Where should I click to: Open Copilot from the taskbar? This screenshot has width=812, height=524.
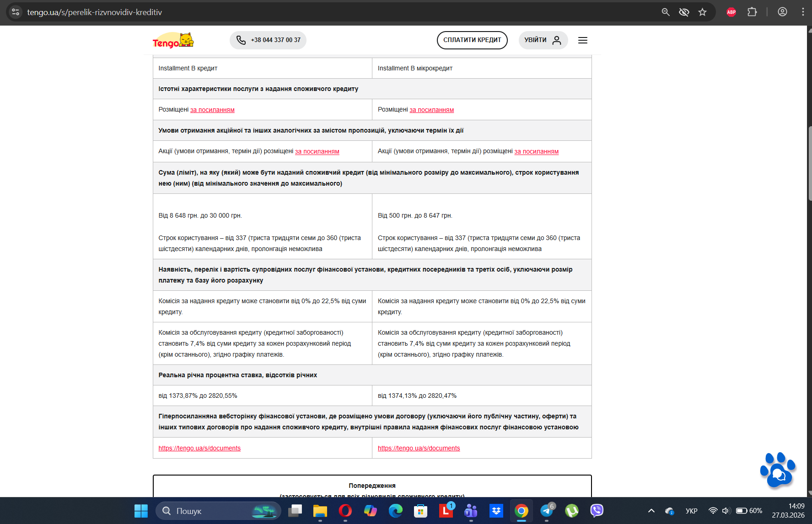371,511
